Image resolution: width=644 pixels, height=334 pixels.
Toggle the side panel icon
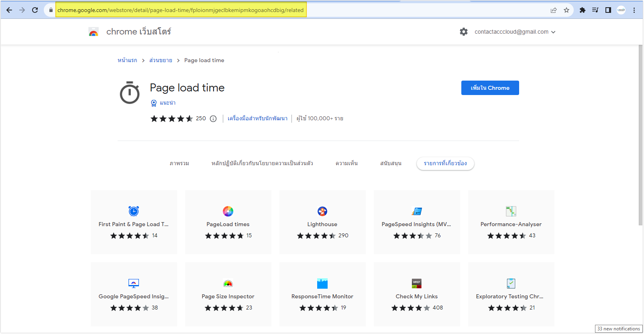[608, 10]
